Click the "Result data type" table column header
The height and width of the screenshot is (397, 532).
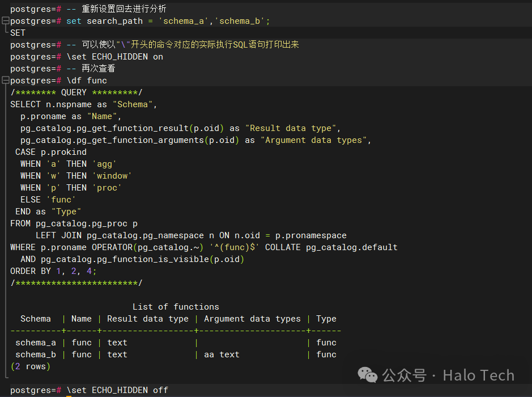(147, 319)
